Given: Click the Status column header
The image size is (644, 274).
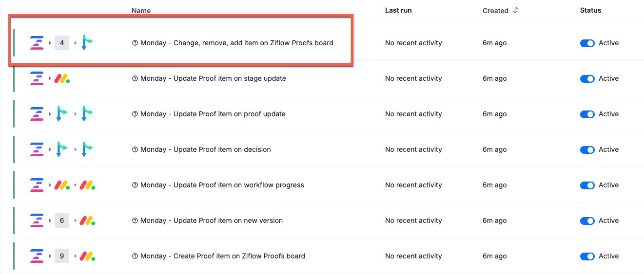Looking at the screenshot, I should pyautogui.click(x=590, y=10).
